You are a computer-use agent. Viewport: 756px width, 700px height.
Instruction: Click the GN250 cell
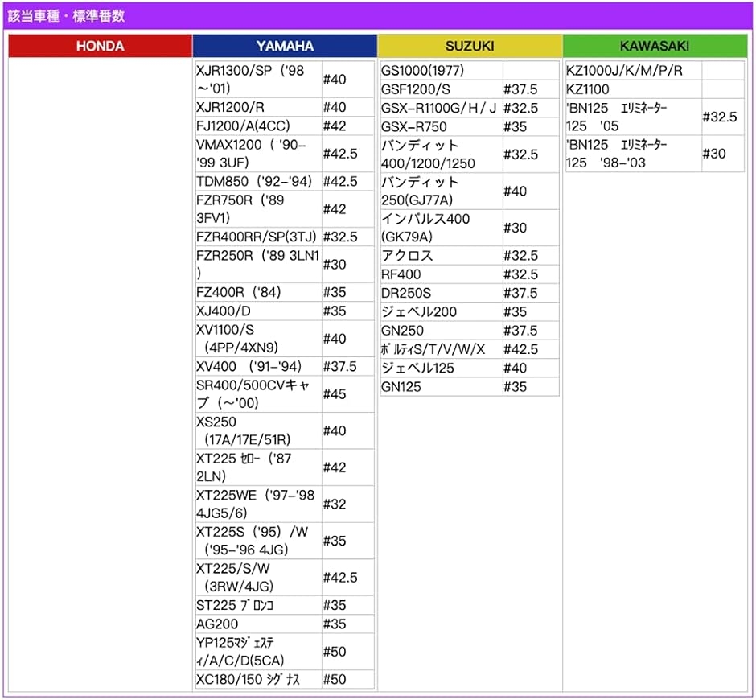coord(442,331)
